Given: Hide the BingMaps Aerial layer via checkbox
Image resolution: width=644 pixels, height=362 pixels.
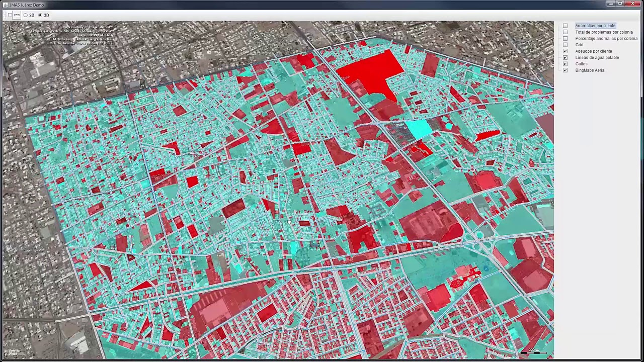Looking at the screenshot, I should tap(565, 70).
